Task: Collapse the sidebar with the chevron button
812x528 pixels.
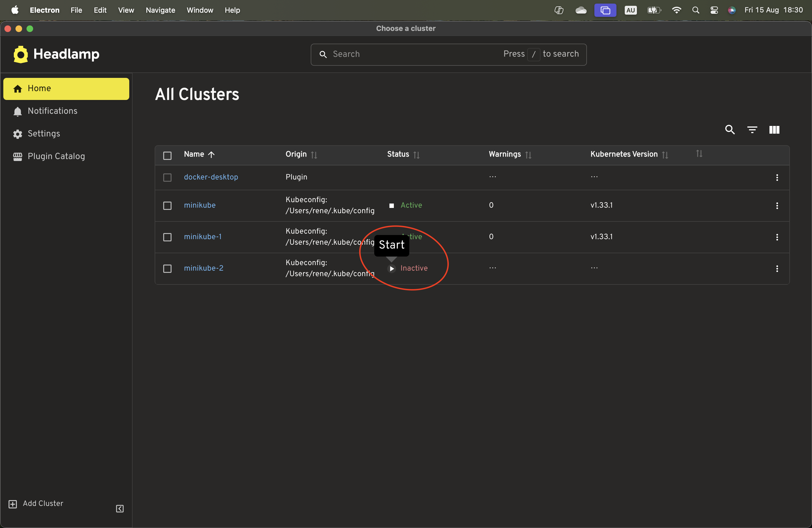Action: [119, 509]
